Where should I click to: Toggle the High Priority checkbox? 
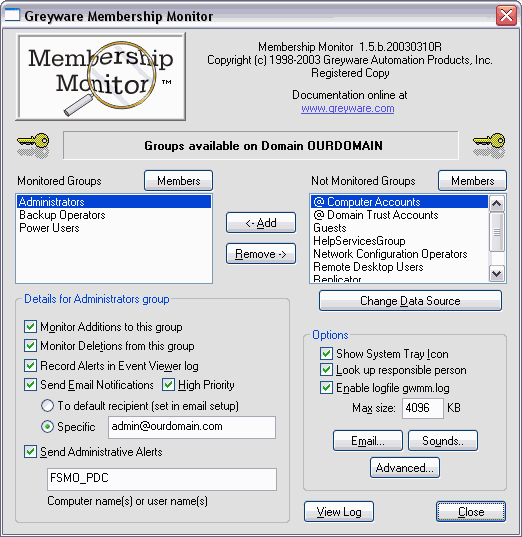pos(168,385)
